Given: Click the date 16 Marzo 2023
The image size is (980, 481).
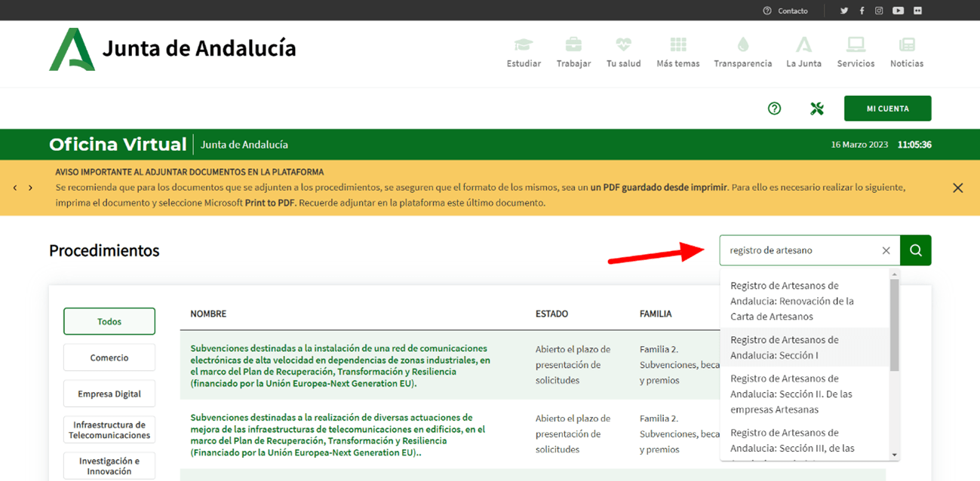Looking at the screenshot, I should coord(859,144).
